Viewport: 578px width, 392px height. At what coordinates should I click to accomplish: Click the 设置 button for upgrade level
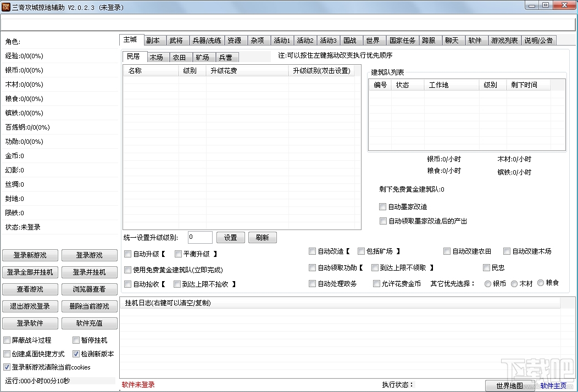pyautogui.click(x=231, y=238)
